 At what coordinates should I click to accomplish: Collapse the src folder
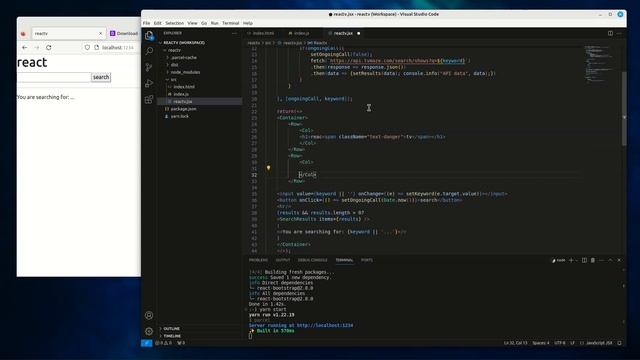pyautogui.click(x=173, y=80)
